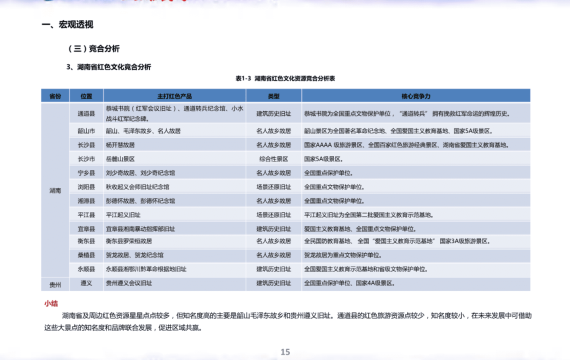Click the 湖南 province cell
This screenshot has width=570, height=360.
click(55, 190)
